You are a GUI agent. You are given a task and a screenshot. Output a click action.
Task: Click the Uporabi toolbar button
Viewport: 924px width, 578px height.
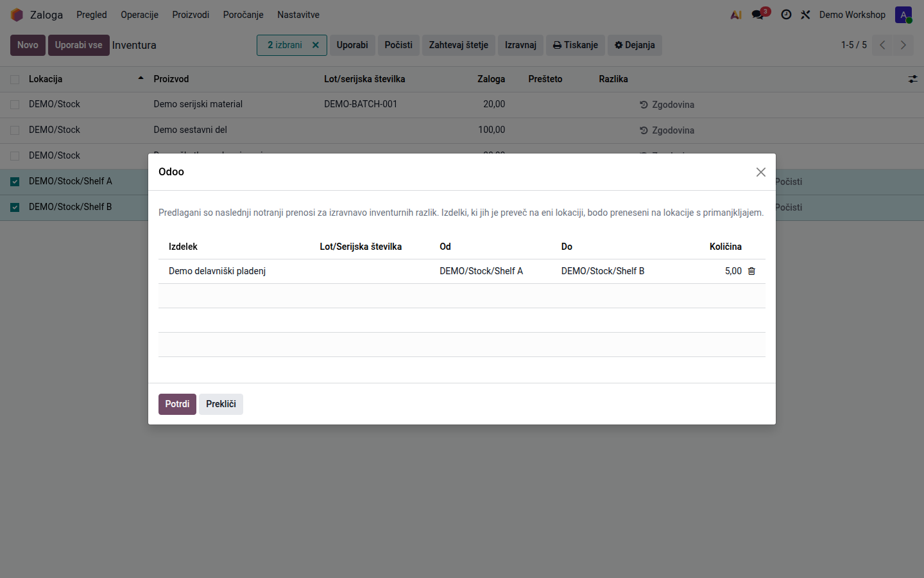[352, 45]
